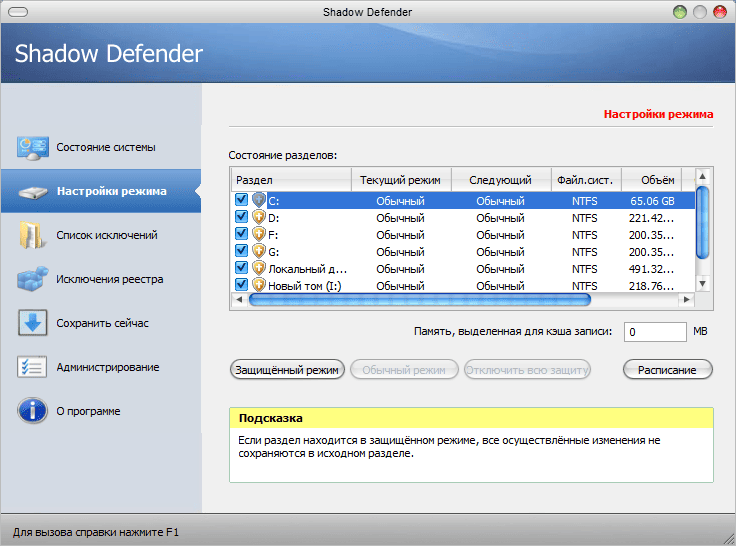This screenshot has height=546, width=736.
Task: Click the pill-shaped button in title bar left
Action: click(18, 12)
